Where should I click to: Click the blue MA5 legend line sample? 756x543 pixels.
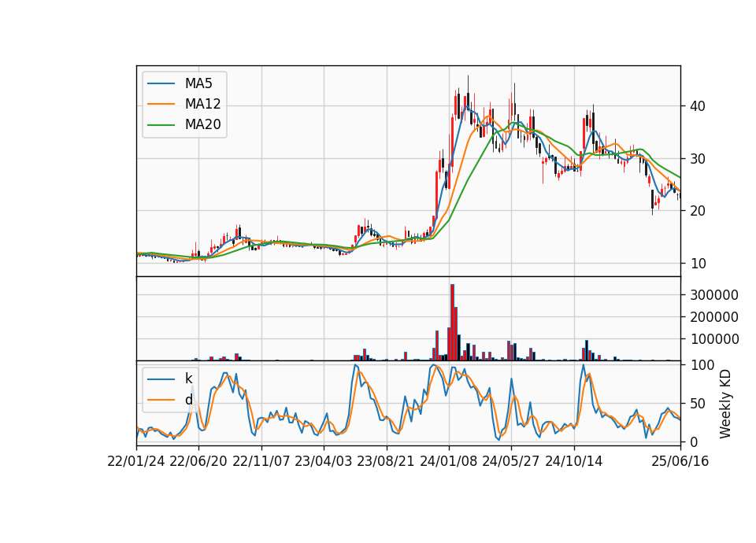[161, 83]
